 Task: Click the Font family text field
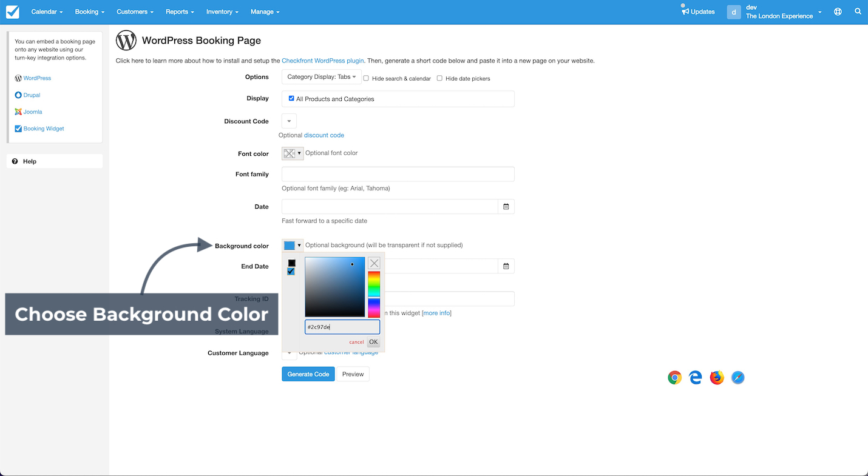point(398,174)
